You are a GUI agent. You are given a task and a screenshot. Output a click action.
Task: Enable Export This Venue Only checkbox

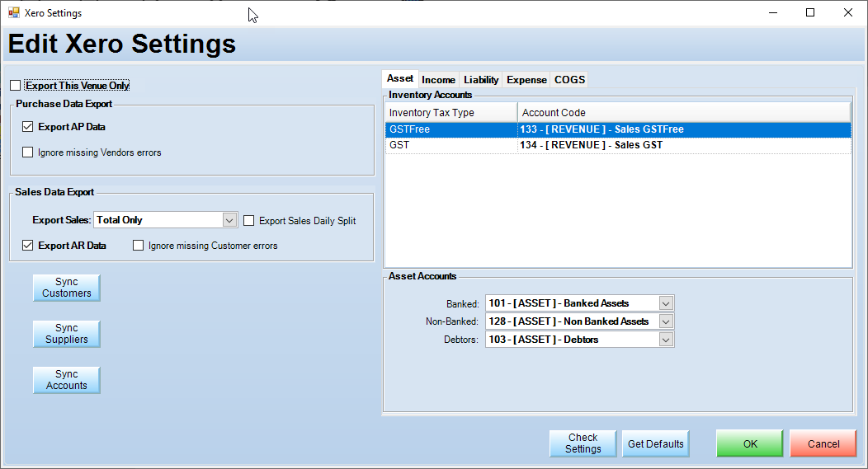(16, 85)
